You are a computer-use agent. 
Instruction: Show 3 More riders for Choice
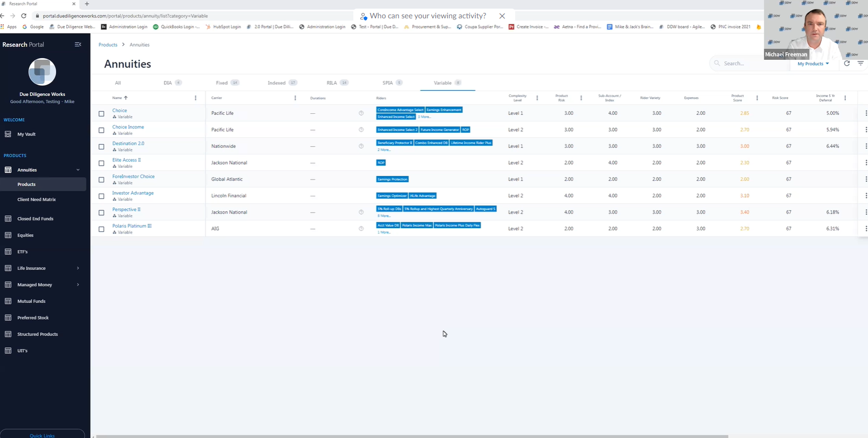pyautogui.click(x=425, y=117)
